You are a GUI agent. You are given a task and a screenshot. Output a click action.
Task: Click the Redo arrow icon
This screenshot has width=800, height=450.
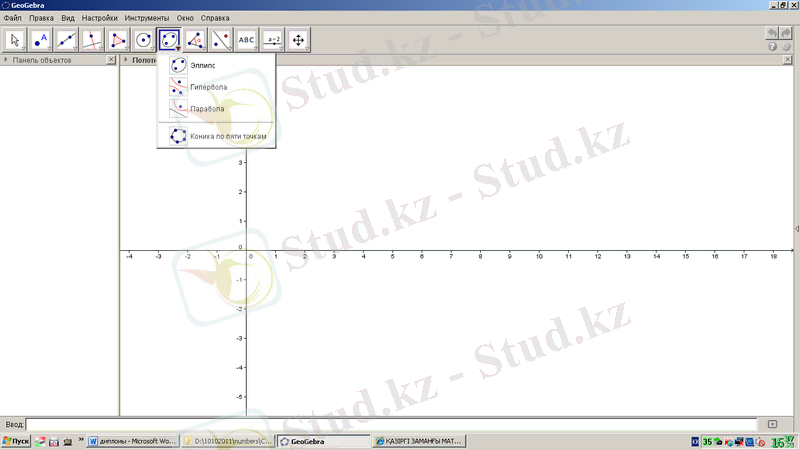tap(786, 33)
